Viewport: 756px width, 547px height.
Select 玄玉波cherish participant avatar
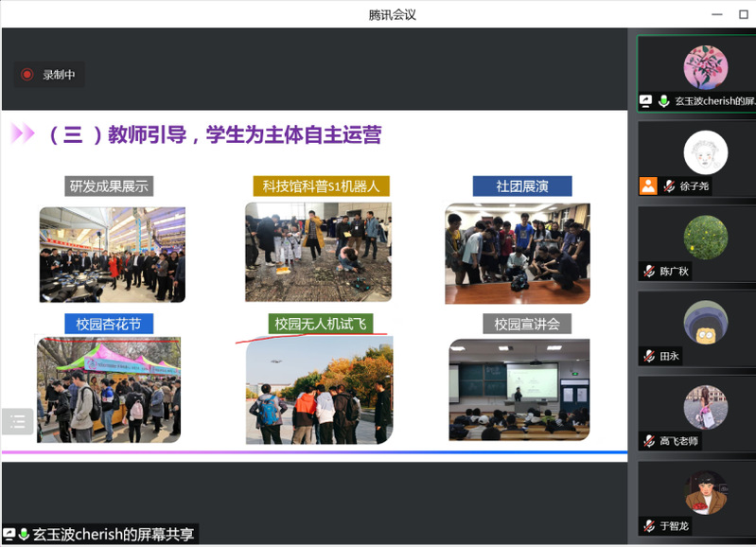click(x=705, y=67)
